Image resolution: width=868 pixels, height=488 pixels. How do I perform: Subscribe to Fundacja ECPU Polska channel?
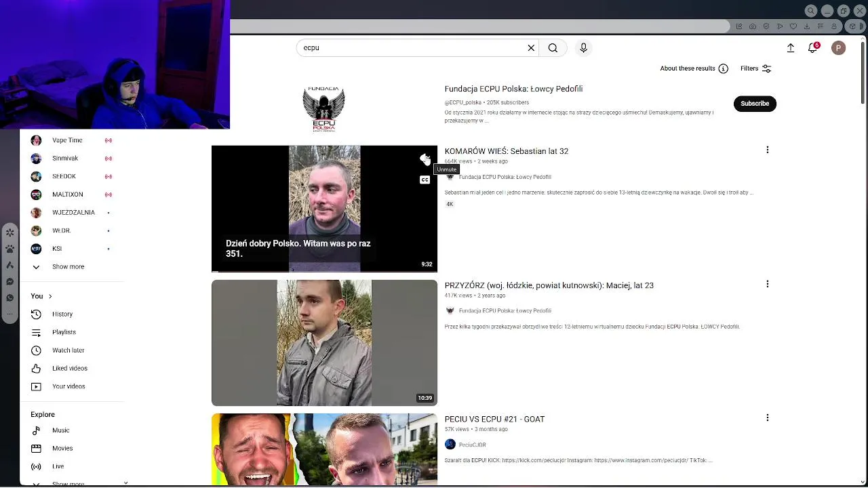click(x=755, y=104)
